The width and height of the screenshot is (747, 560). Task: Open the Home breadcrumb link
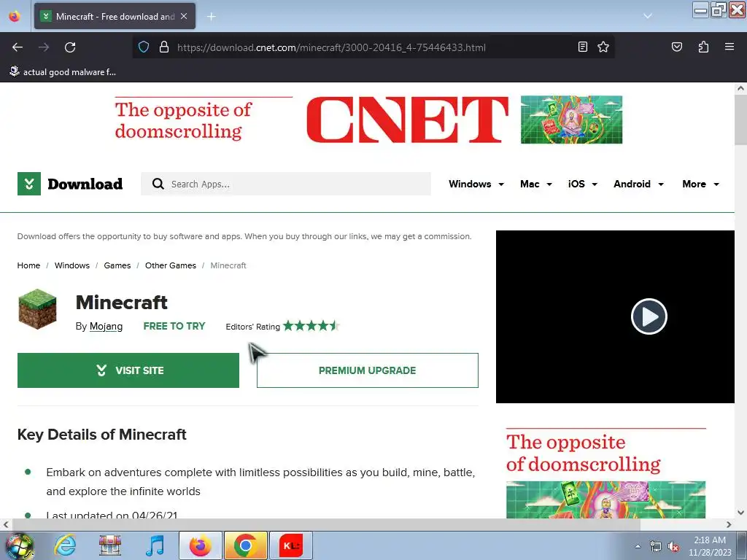28,265
